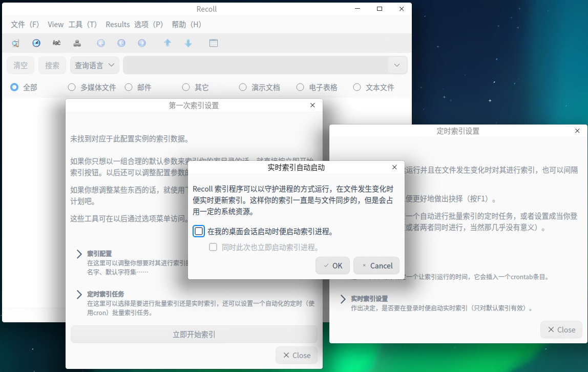Select the 演示文档 filter radio button
The image size is (588, 372).
coord(243,88)
